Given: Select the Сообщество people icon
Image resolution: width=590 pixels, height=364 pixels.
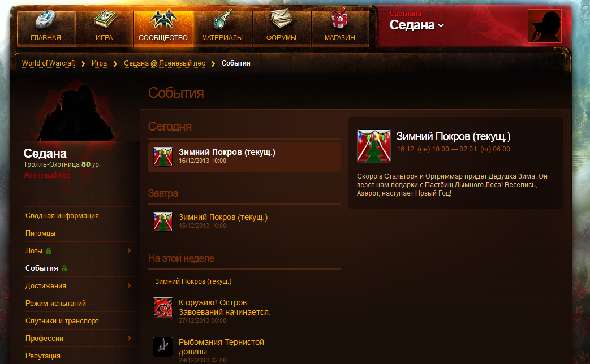Looking at the screenshot, I should point(163,19).
